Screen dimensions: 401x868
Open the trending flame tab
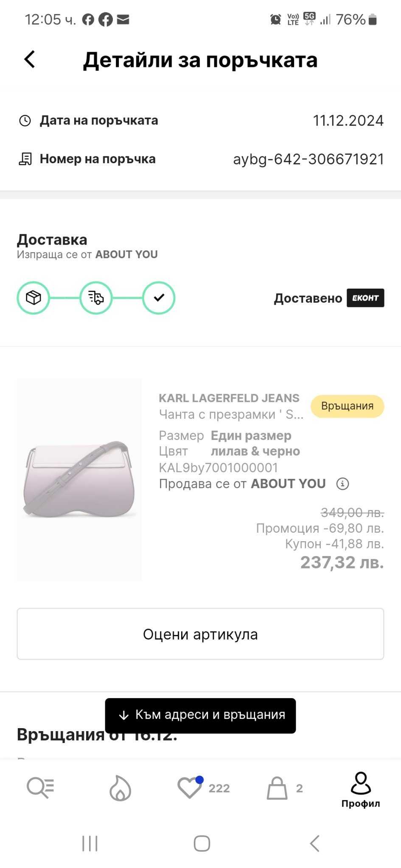coord(120,788)
